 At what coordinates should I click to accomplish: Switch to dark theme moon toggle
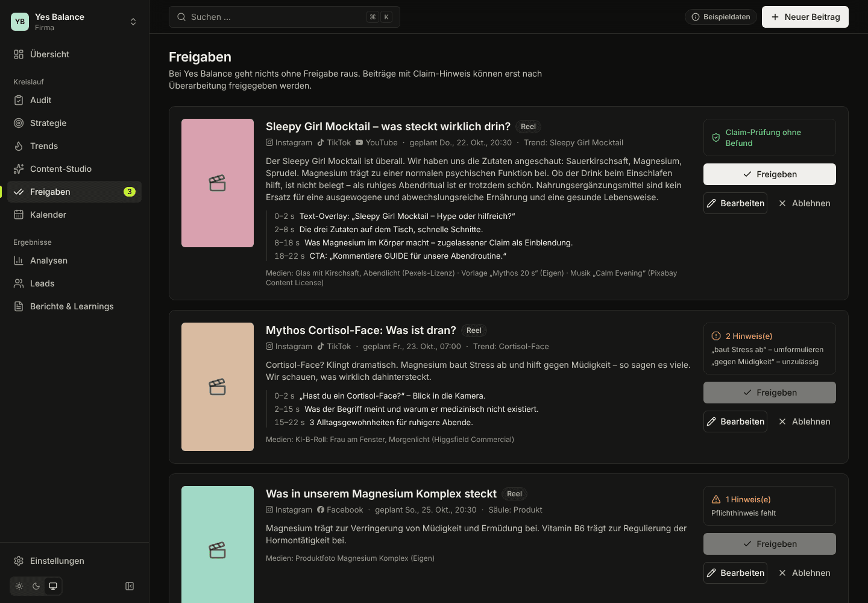(36, 586)
